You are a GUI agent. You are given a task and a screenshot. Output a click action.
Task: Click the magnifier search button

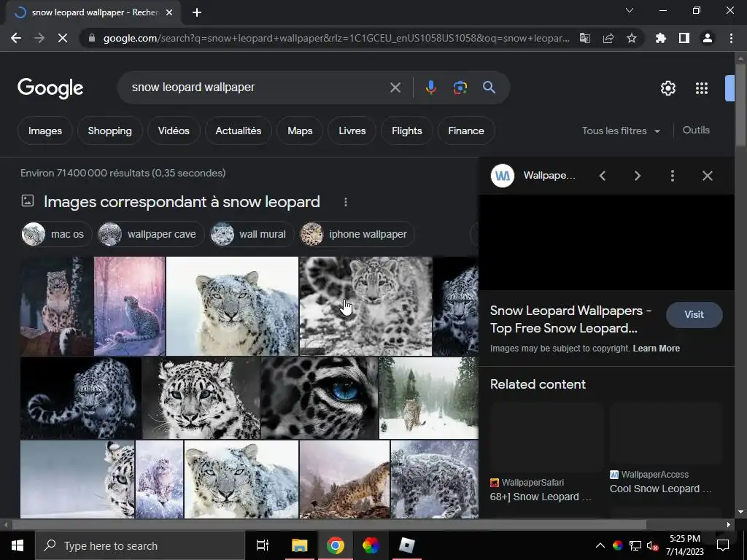pyautogui.click(x=489, y=87)
